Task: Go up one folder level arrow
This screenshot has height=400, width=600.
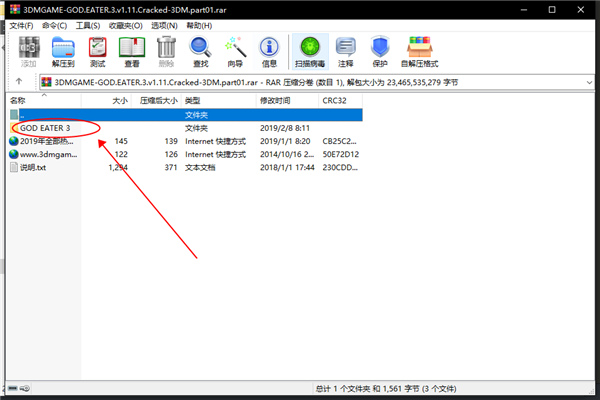Action: tap(19, 81)
